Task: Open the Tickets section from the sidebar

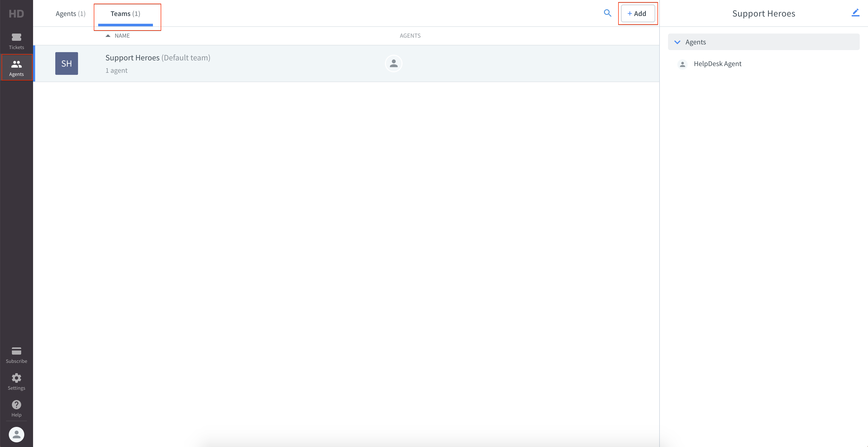Action: 16,41
